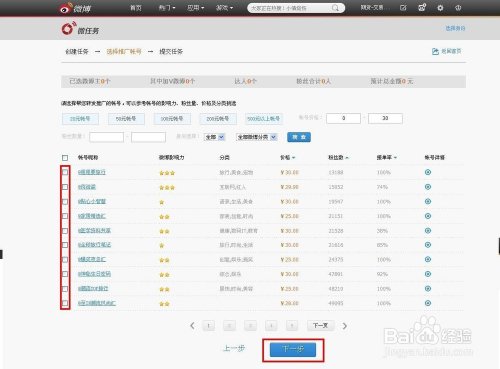Filter by 200元帐号 price button
Viewport: 500px width, 369px height.
(x=218, y=119)
